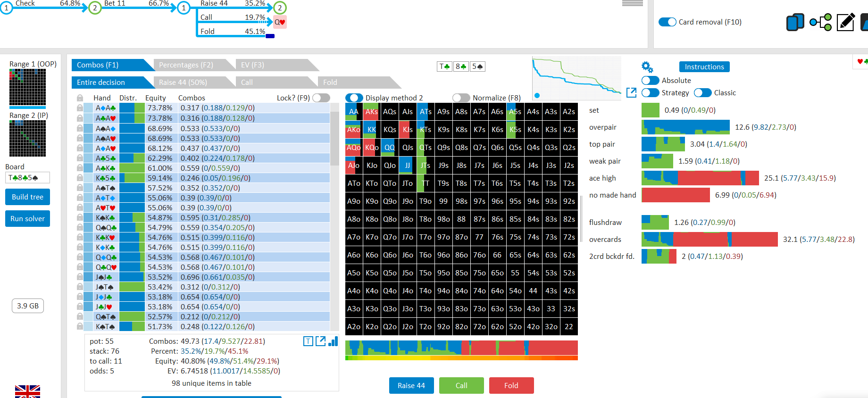Toggle the Classic switch

[702, 92]
